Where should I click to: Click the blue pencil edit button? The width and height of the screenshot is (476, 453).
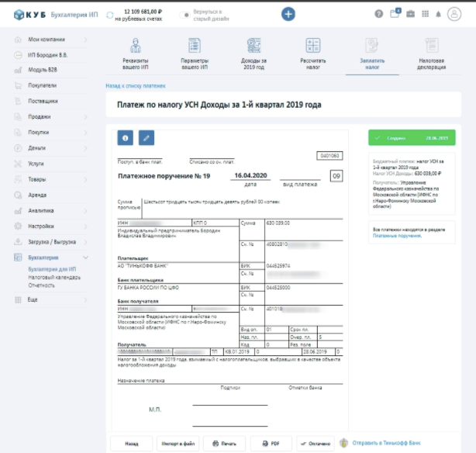147,138
